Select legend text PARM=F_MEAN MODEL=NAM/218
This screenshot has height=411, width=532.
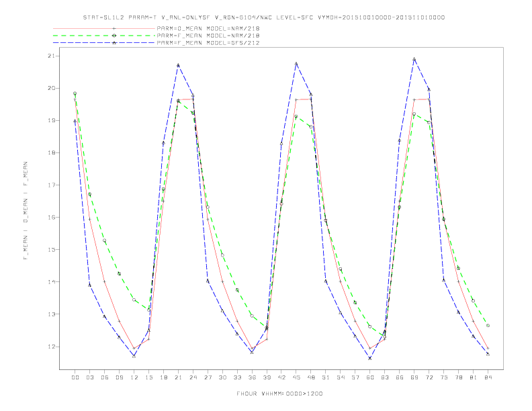pos(208,36)
